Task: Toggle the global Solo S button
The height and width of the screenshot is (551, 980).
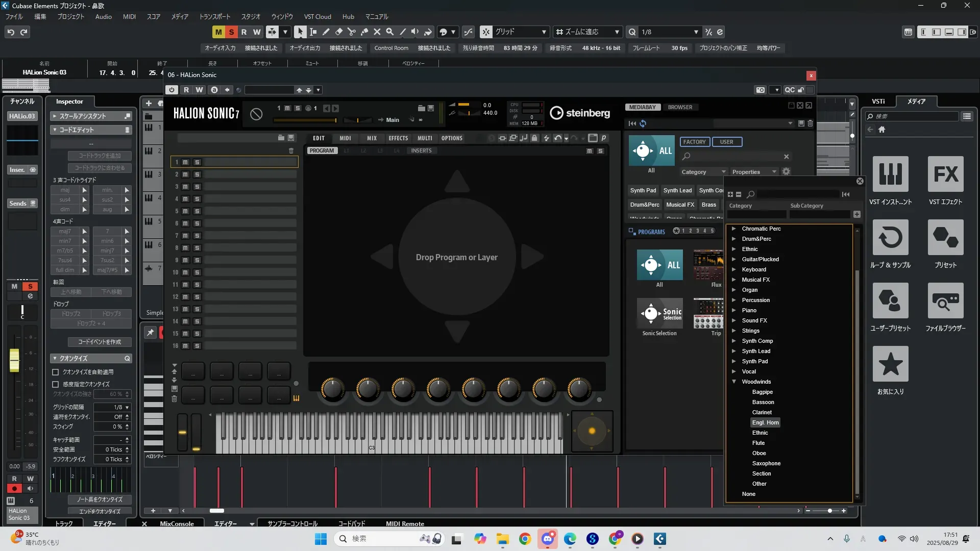Action: tap(231, 32)
